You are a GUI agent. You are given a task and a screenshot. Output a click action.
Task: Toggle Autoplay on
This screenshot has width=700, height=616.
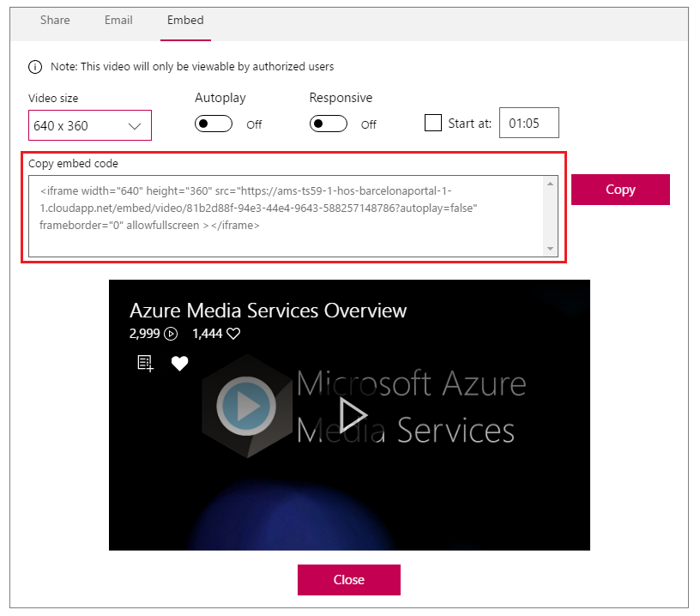click(213, 123)
